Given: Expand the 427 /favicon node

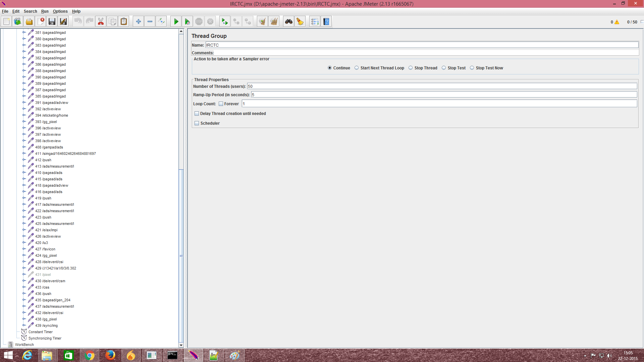Looking at the screenshot, I should pyautogui.click(x=24, y=249).
